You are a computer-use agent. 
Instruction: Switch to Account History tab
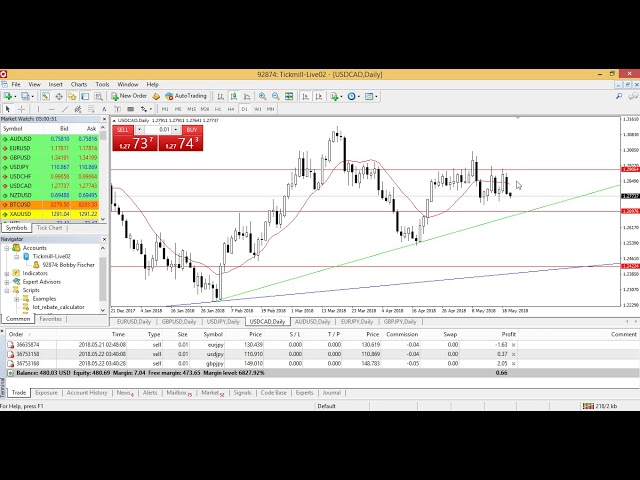click(86, 393)
